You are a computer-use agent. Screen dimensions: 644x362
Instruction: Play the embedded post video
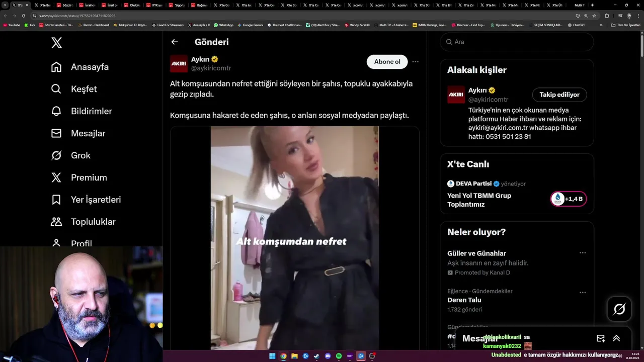coord(294,238)
